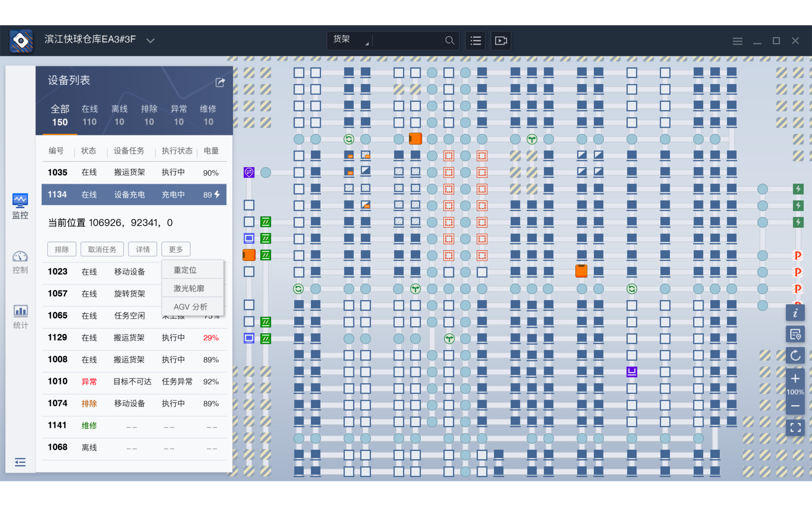Collapse the left sidebar menu icon
The width and height of the screenshot is (812, 506).
(x=20, y=462)
